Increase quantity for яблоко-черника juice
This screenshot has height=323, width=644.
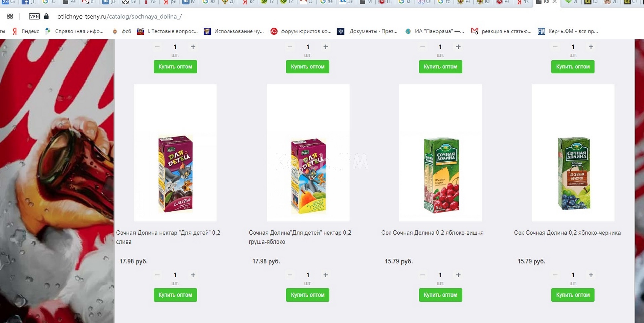point(591,275)
